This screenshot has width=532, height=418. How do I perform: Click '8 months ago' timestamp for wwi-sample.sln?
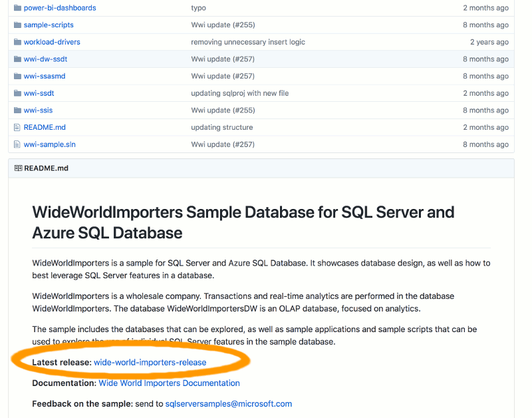tap(486, 144)
